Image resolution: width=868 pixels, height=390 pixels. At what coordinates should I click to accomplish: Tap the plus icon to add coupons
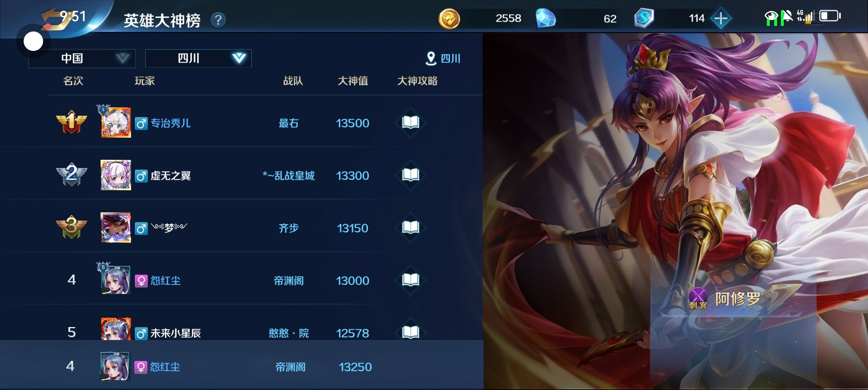pos(721,18)
